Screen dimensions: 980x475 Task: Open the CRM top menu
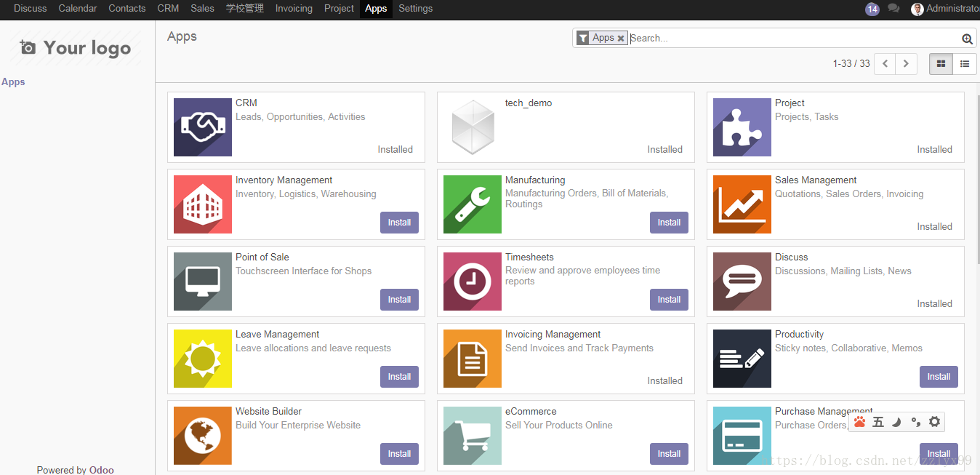pyautogui.click(x=168, y=9)
